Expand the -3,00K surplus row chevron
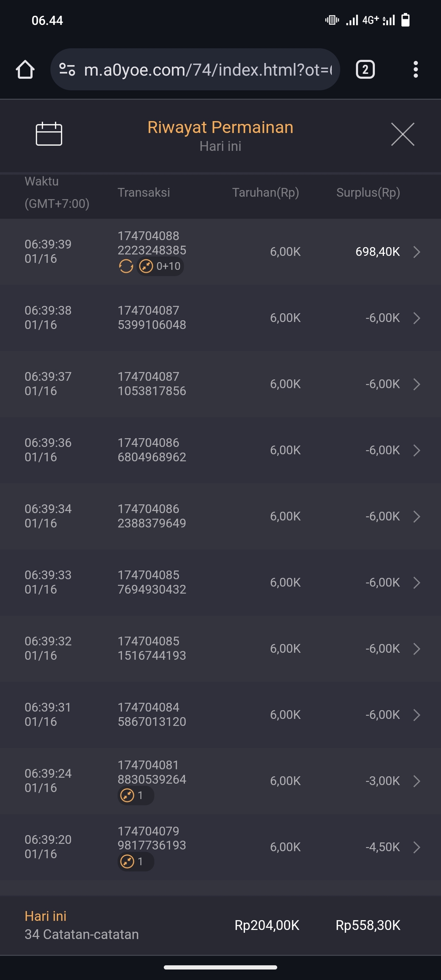The height and width of the screenshot is (980, 441). (416, 781)
